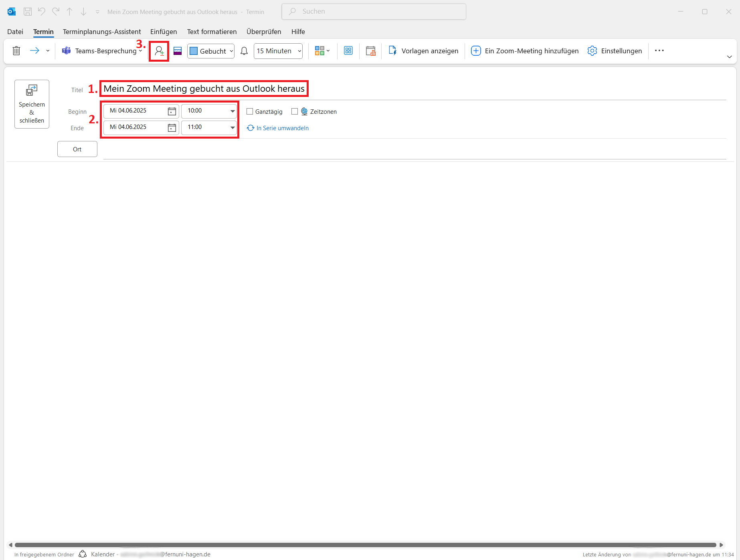Viewport: 740px width, 560px height.
Task: Click the Outlook app icon in title bar
Action: click(12, 12)
